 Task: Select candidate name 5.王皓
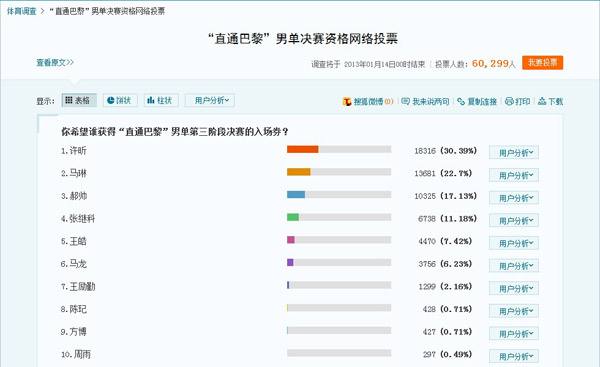click(73, 241)
